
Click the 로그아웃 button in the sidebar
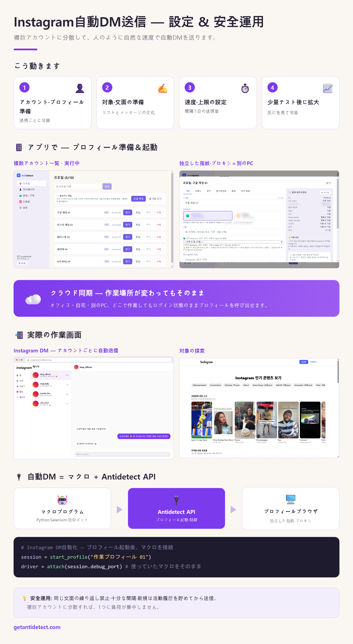(x=22, y=263)
